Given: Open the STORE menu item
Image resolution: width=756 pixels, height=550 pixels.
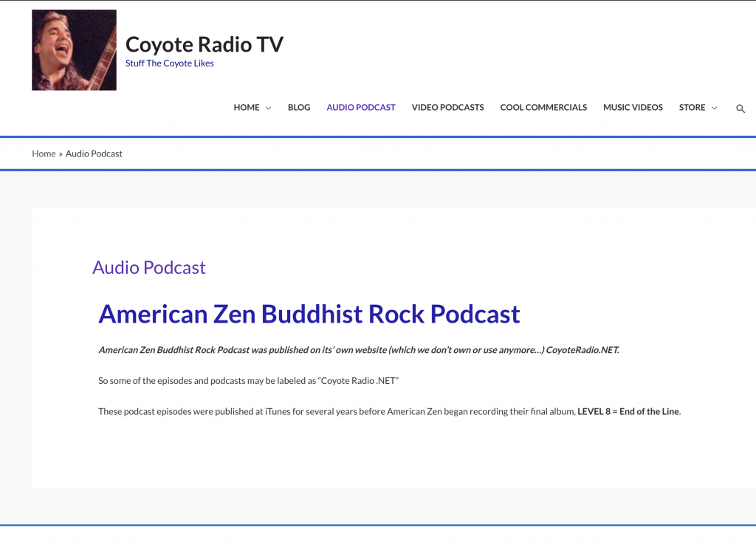Looking at the screenshot, I should [x=692, y=108].
